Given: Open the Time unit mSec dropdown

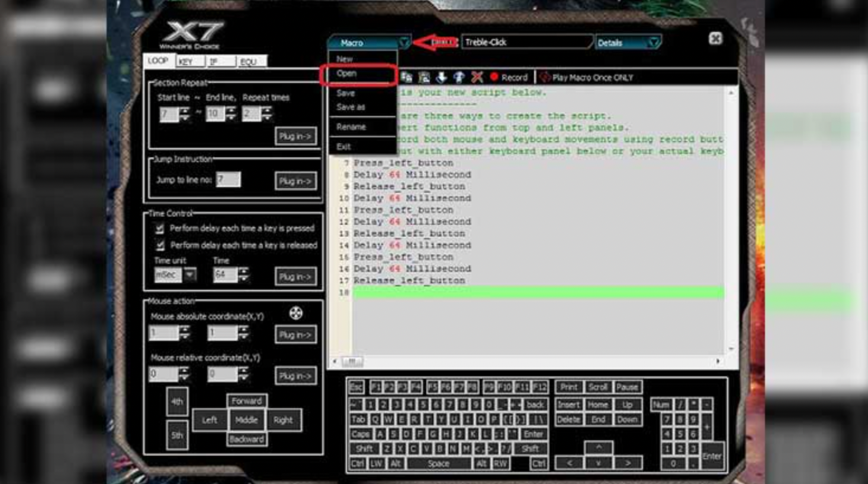Looking at the screenshot, I should point(189,275).
